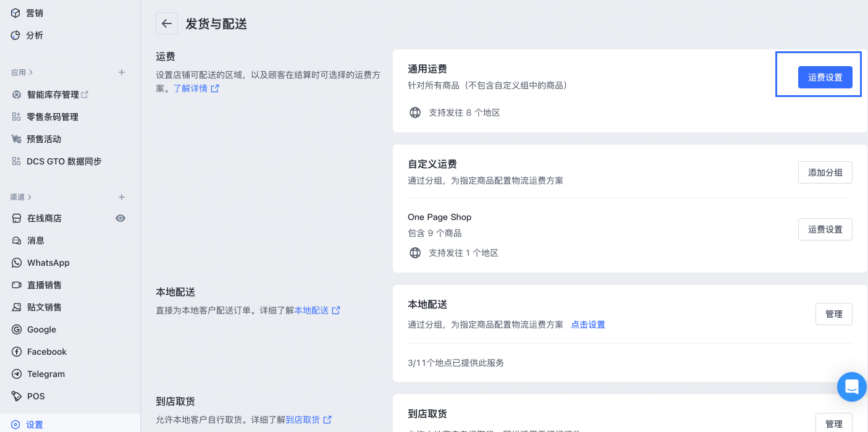This screenshot has width=868, height=432.
Task: Click the back arrow button
Action: [167, 24]
